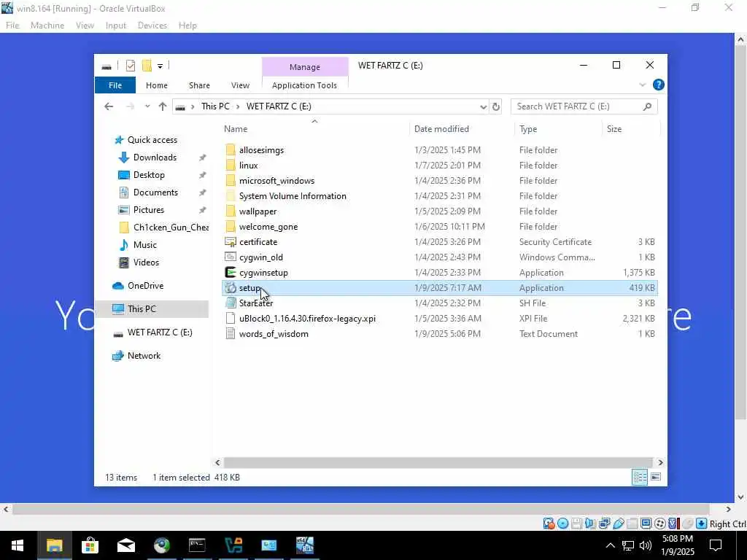Click the horizontal scrollbar in file list

pos(438,462)
